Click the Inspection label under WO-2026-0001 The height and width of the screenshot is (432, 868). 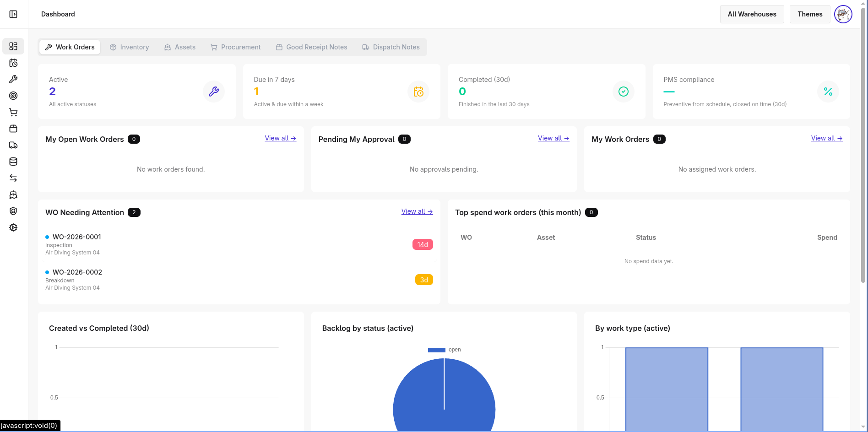[59, 245]
